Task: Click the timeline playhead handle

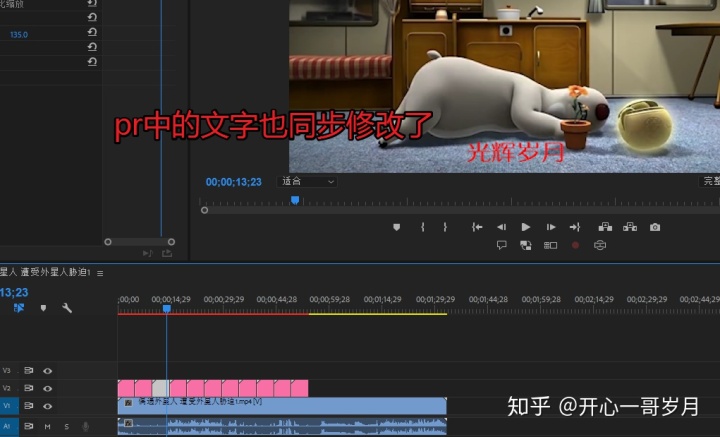Action: 167,309
